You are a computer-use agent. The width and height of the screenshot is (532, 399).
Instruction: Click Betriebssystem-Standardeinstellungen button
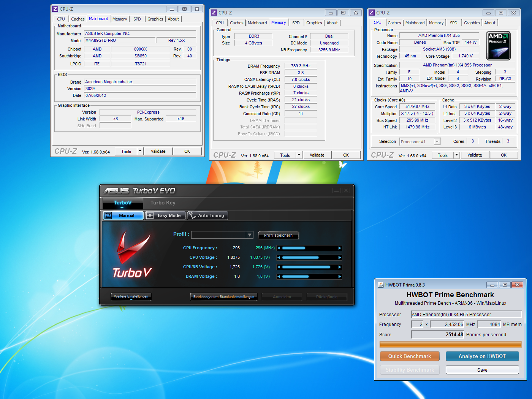coord(224,297)
